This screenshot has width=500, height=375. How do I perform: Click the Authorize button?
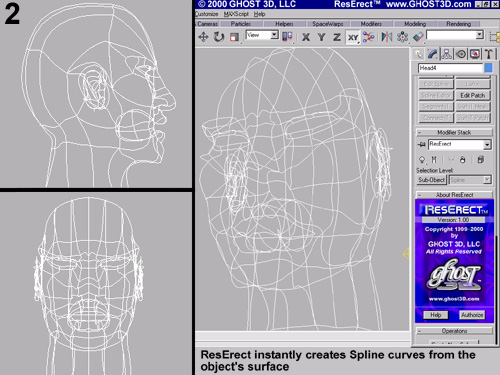click(x=472, y=315)
